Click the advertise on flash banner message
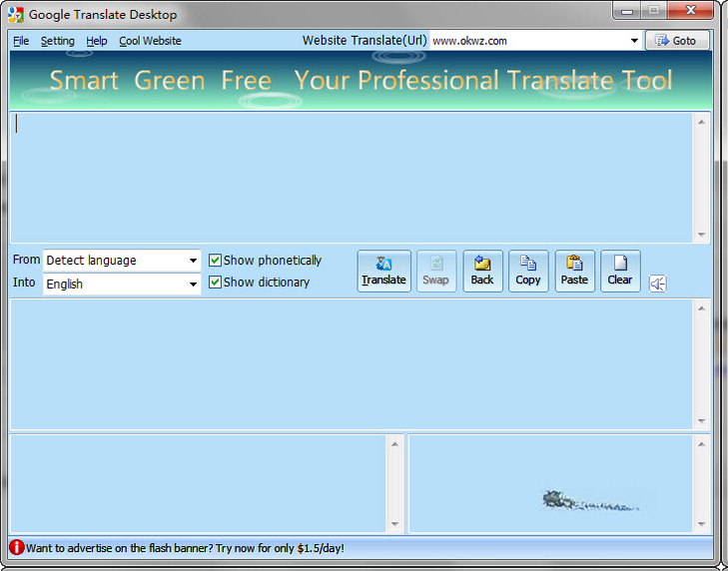728x571 pixels. [185, 548]
